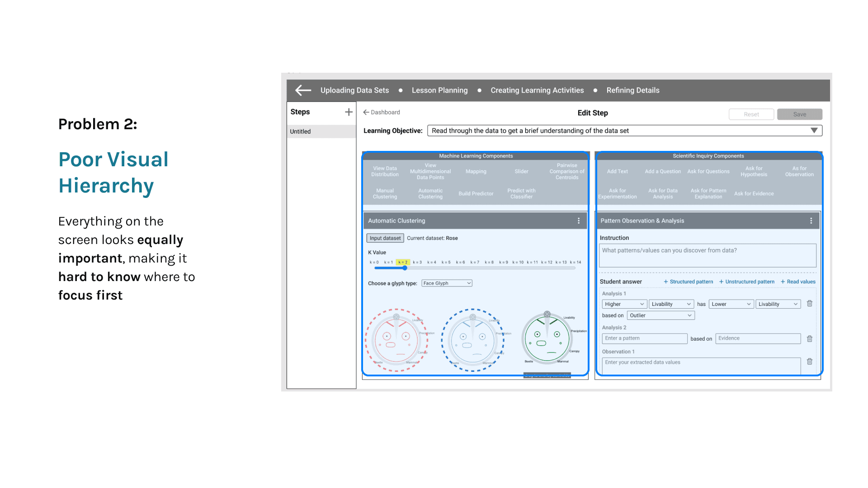
Task: Open the Face Glyph type dropdown
Action: pyautogui.click(x=447, y=283)
